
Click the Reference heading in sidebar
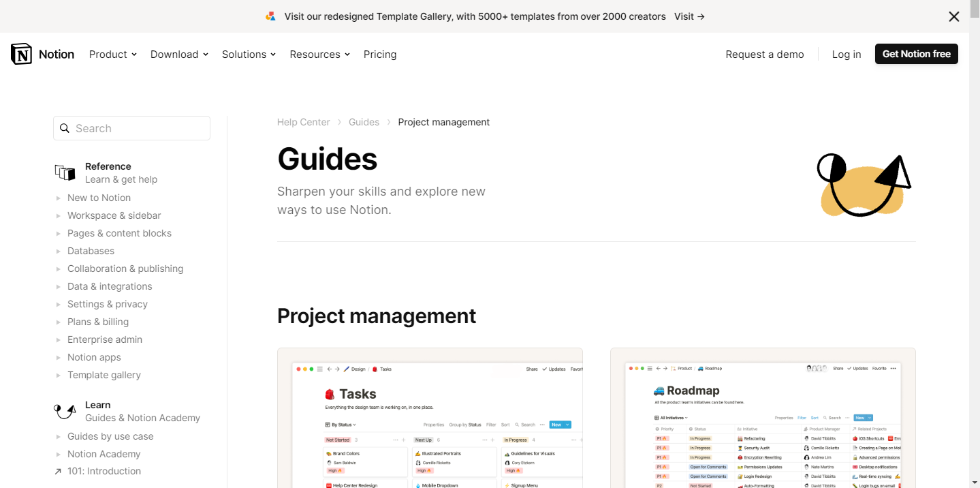[108, 166]
